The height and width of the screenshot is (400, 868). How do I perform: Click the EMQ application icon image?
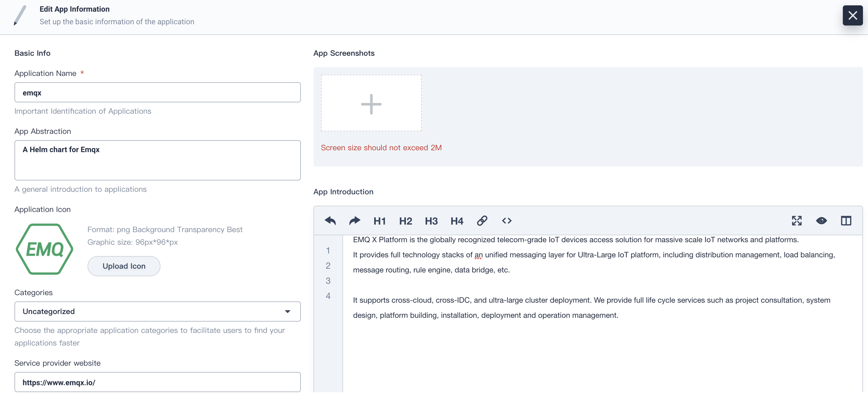tap(44, 249)
